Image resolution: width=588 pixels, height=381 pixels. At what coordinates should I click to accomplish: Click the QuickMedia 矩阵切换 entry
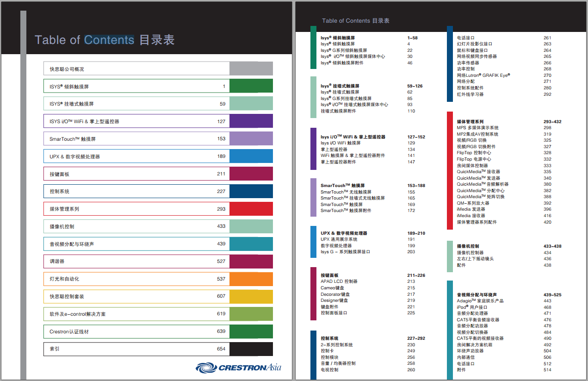tap(481, 197)
